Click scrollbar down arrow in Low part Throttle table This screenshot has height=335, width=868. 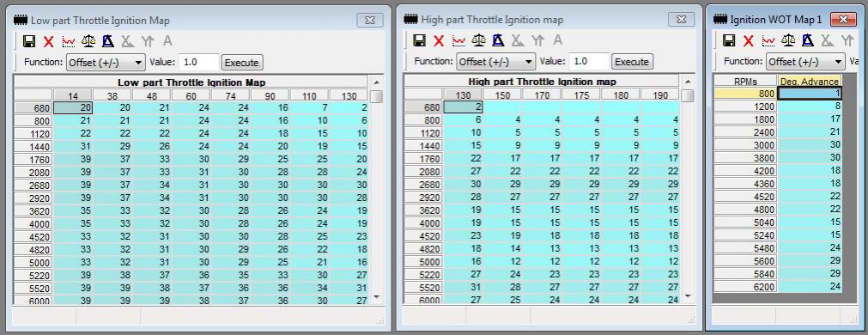pos(377,297)
